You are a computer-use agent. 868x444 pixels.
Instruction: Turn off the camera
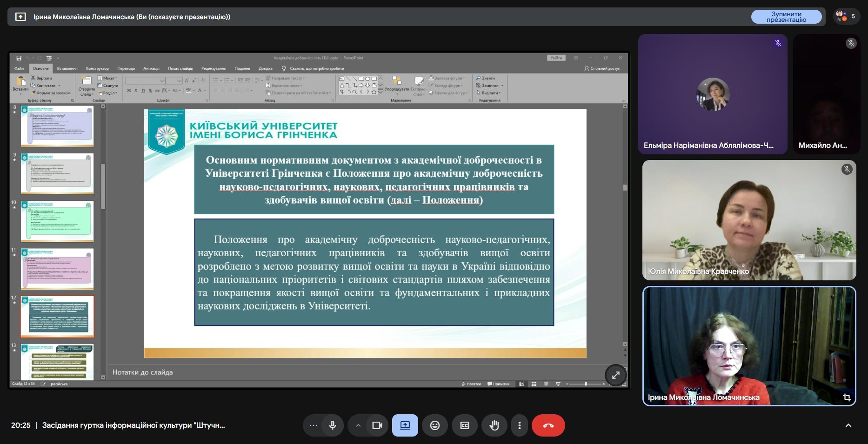click(377, 425)
